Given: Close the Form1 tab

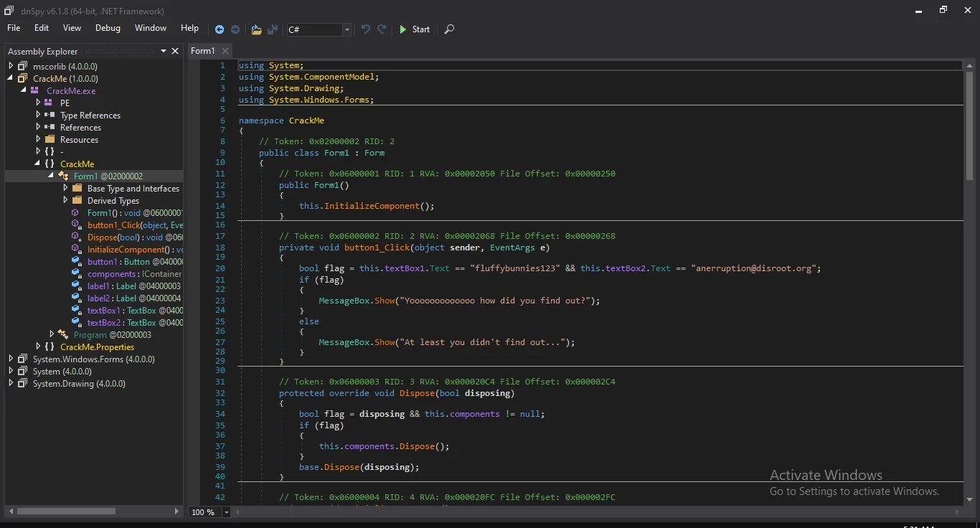Looking at the screenshot, I should 225,51.
